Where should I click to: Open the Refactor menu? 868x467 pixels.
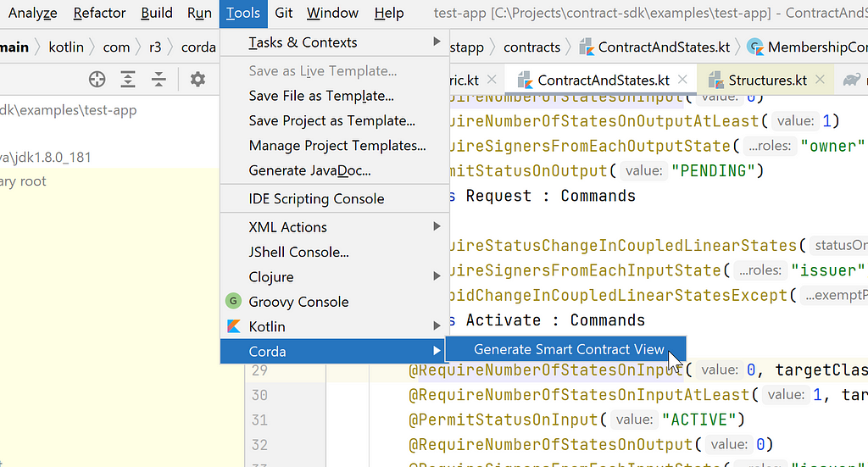click(x=100, y=13)
